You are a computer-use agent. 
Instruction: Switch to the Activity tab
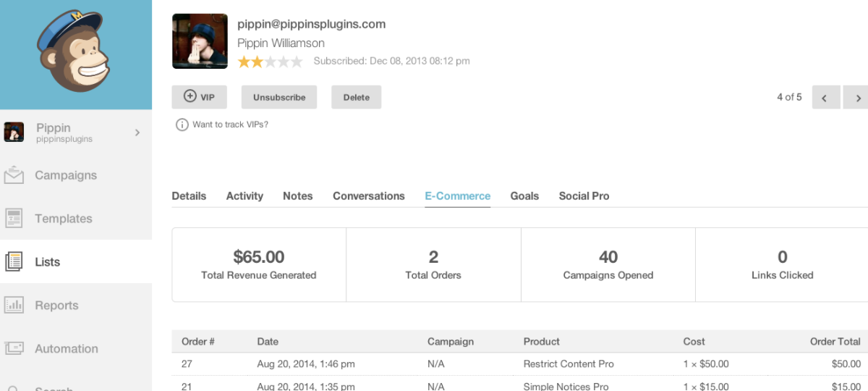(244, 196)
